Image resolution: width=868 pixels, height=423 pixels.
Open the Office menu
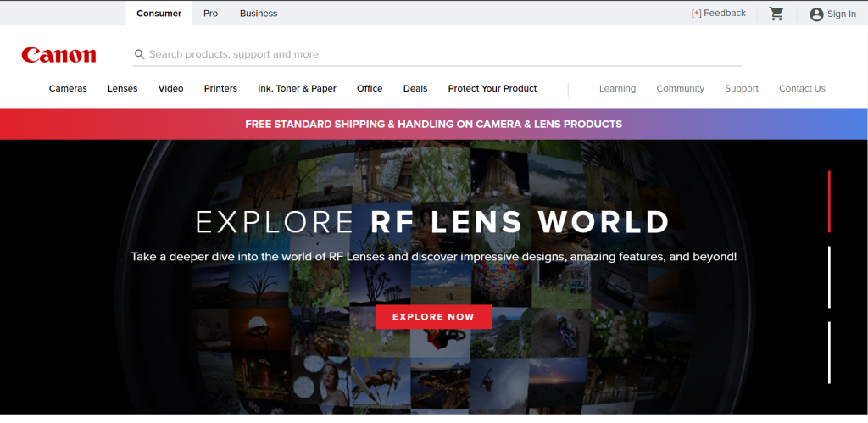point(370,89)
